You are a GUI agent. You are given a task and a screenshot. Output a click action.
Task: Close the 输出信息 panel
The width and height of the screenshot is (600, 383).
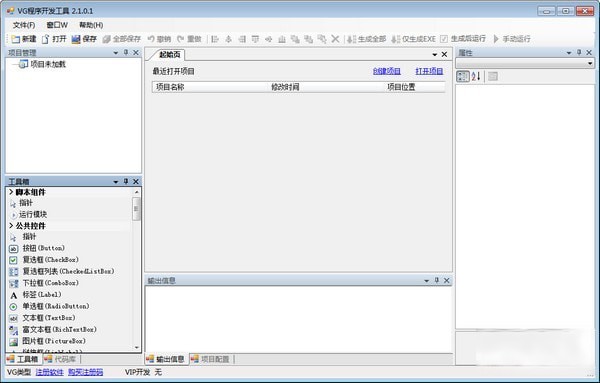pos(447,281)
